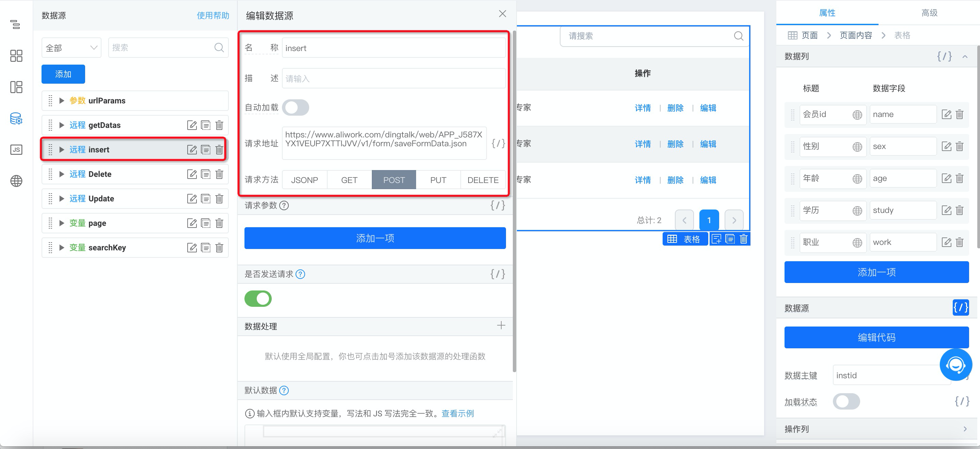Delete the getDatas data source
This screenshot has width=980, height=449.
tap(219, 125)
